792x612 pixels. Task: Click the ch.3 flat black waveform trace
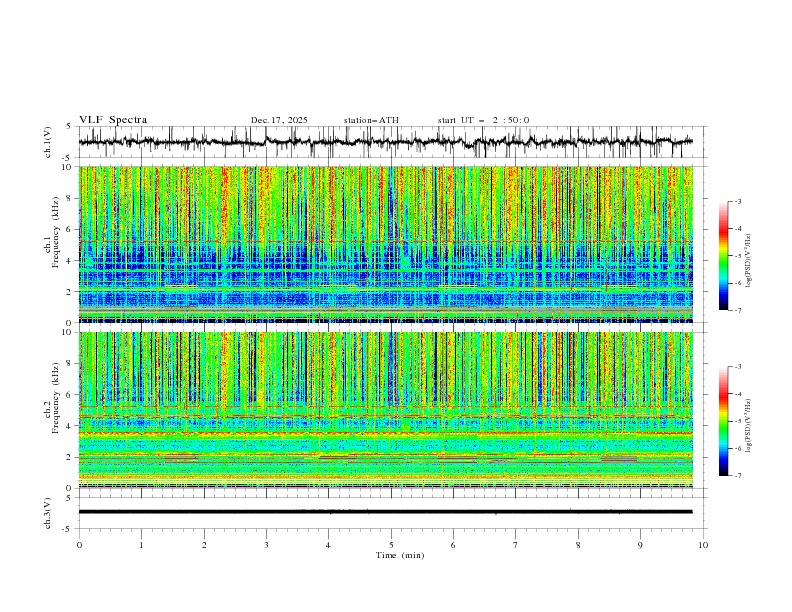coord(385,512)
